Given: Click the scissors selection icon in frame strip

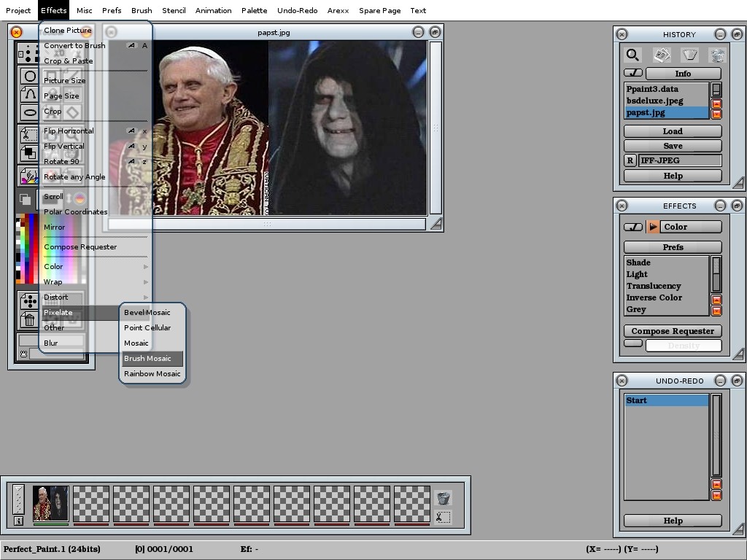Looking at the screenshot, I should (443, 517).
